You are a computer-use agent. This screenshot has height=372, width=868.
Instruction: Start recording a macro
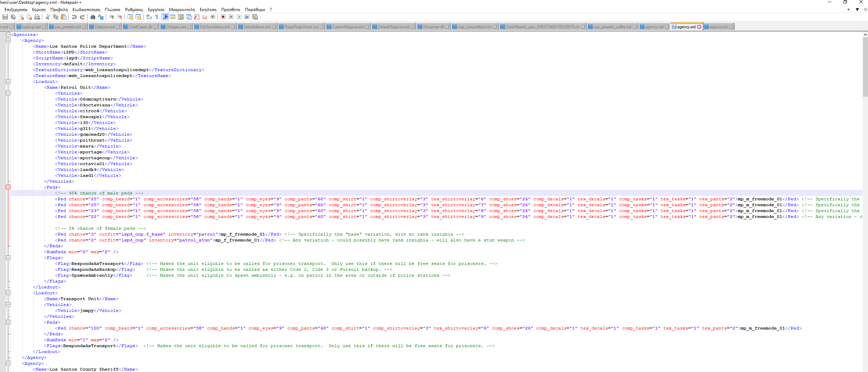click(223, 17)
